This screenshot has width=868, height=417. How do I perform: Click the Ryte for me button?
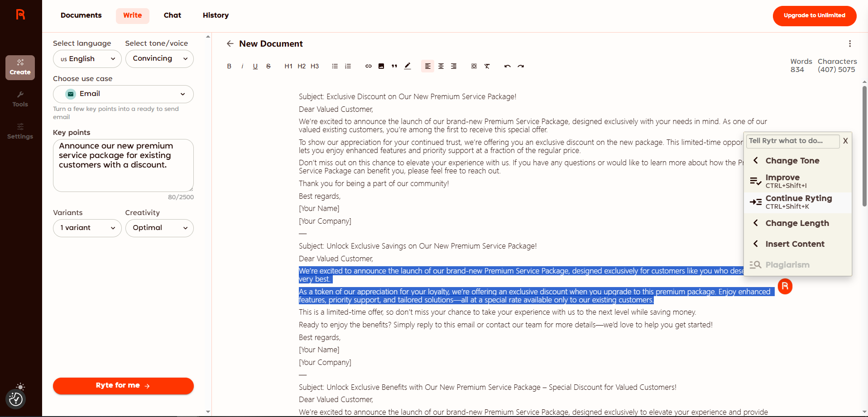pyautogui.click(x=123, y=386)
